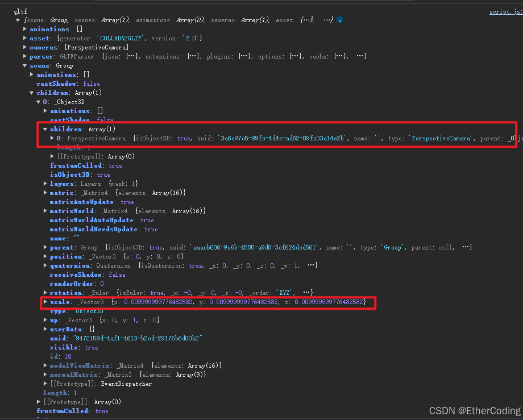This screenshot has width=523, height=420.
Task: Expand the [[Prototype]]: Array(0) under the inner children
Action: coord(52,156)
